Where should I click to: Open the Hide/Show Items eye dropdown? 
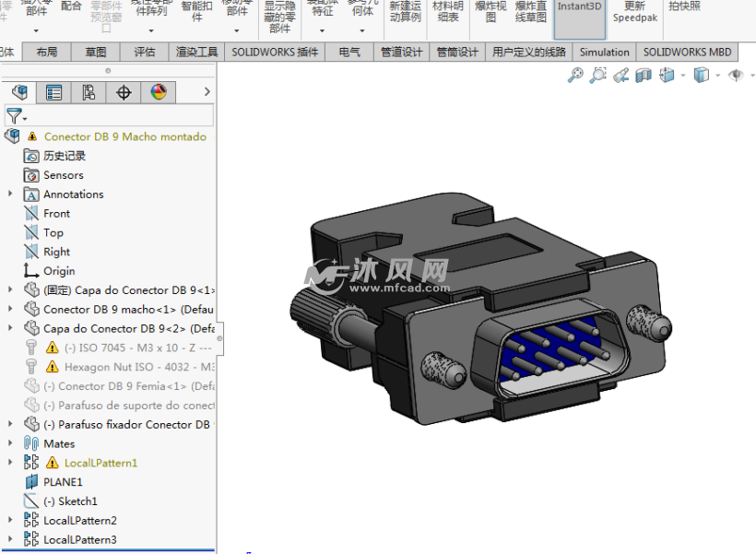738,76
